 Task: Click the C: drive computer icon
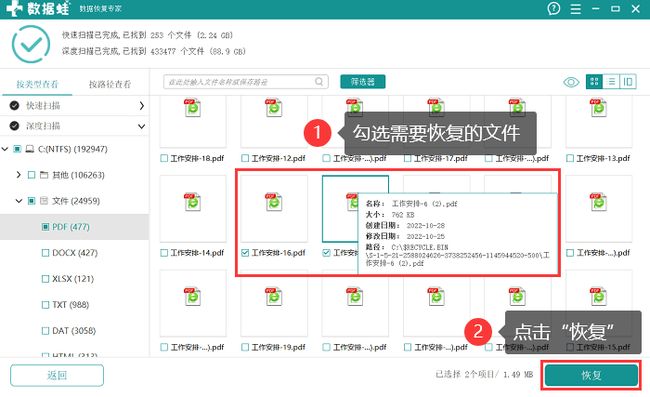point(30,149)
